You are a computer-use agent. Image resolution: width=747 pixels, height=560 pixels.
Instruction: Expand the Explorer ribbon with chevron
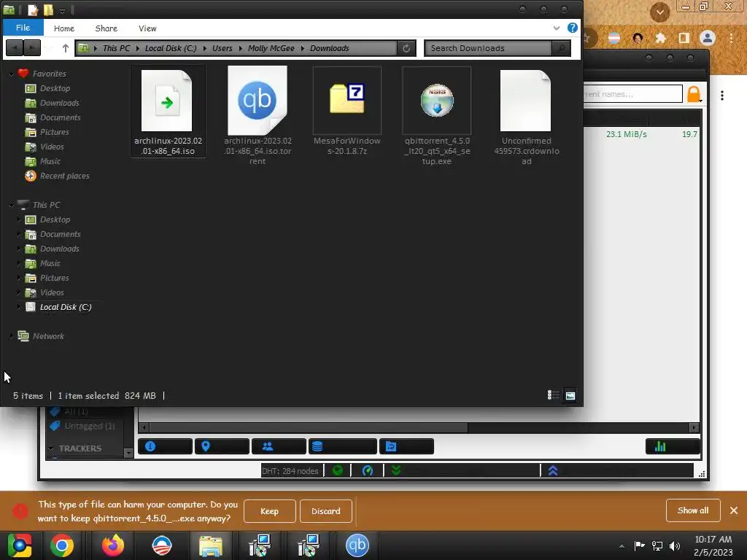coord(556,28)
